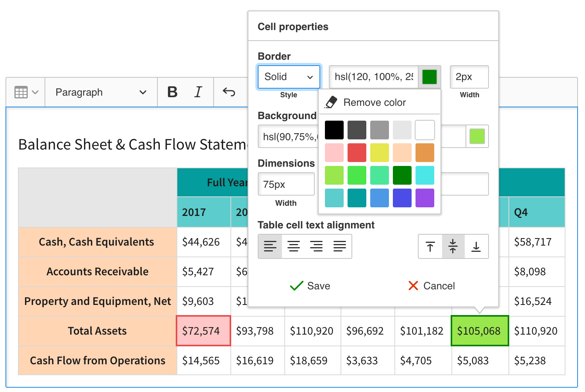
Task: Click the Cash, Cash Equivalents row header
Action: [x=98, y=242]
